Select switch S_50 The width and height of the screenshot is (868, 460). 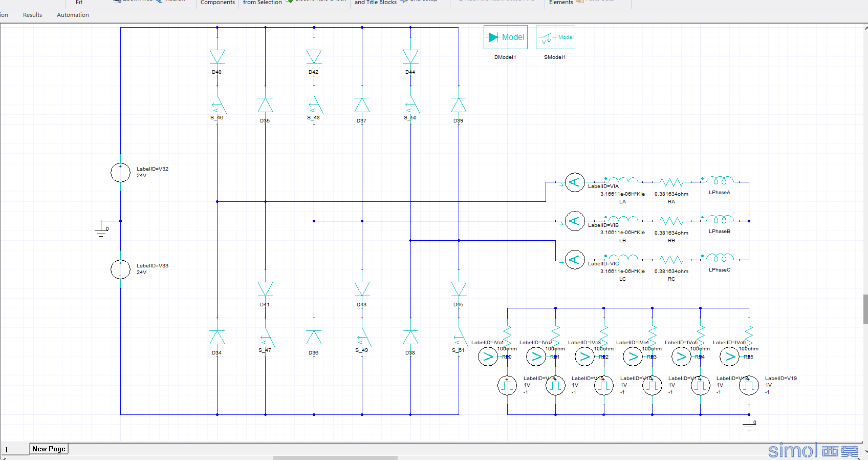point(412,105)
